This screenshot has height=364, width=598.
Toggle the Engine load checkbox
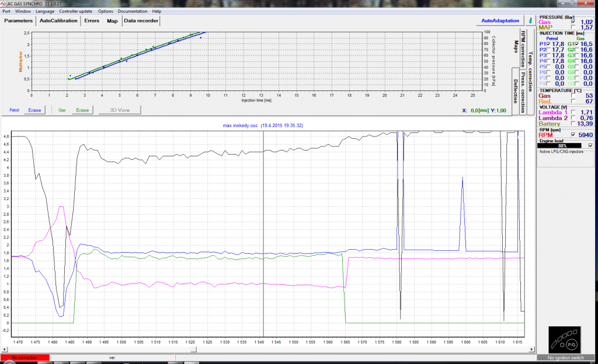click(590, 145)
